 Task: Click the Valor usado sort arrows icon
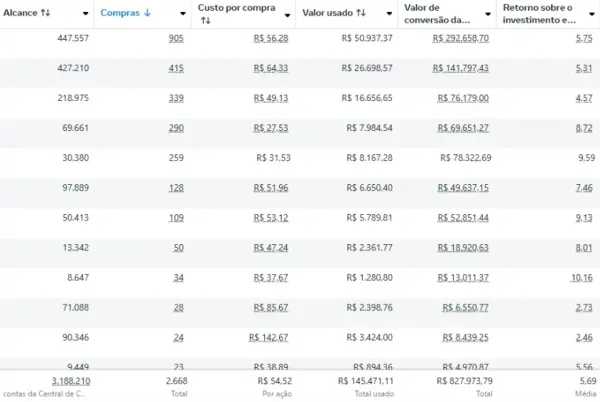click(360, 13)
